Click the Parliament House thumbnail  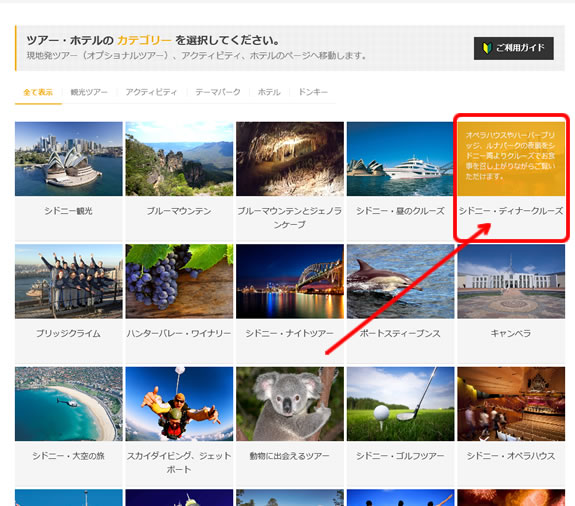coord(511,281)
